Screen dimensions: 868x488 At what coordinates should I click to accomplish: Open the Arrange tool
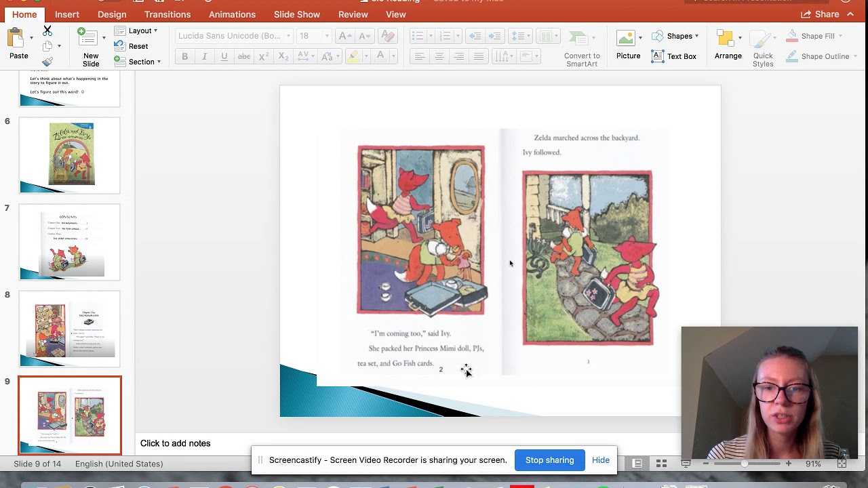point(726,39)
